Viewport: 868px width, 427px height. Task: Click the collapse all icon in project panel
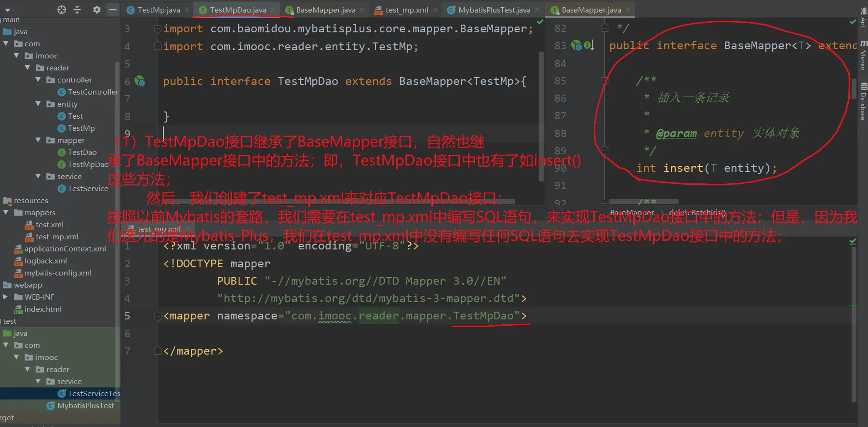click(77, 10)
